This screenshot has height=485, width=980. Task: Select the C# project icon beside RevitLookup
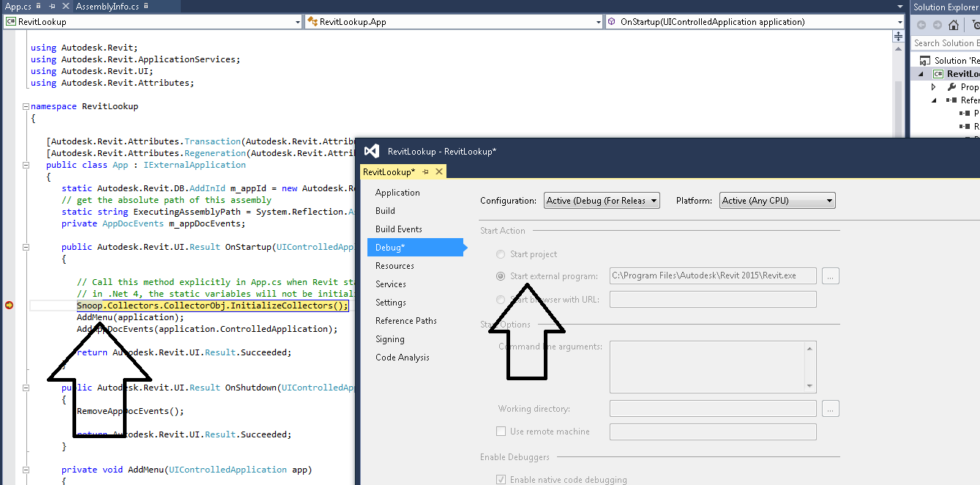coord(938,73)
